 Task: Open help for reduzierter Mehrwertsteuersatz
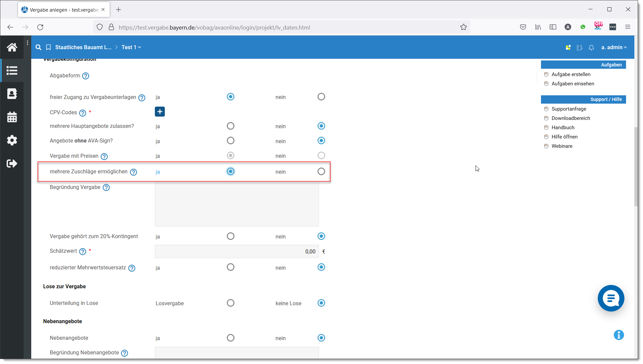pos(132,268)
